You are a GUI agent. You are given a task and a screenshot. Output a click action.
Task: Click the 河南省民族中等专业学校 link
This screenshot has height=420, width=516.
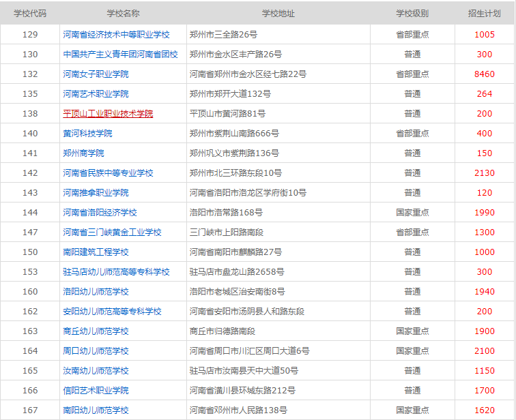click(108, 172)
